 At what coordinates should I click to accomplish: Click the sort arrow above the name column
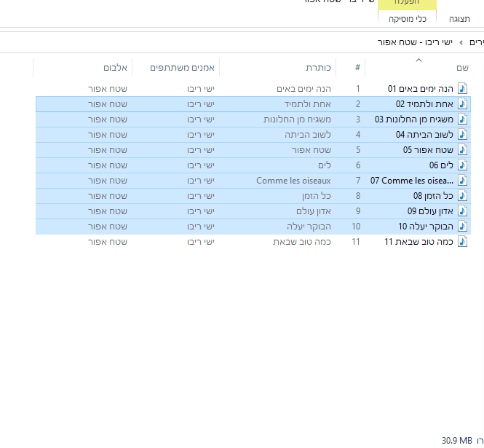(x=418, y=60)
